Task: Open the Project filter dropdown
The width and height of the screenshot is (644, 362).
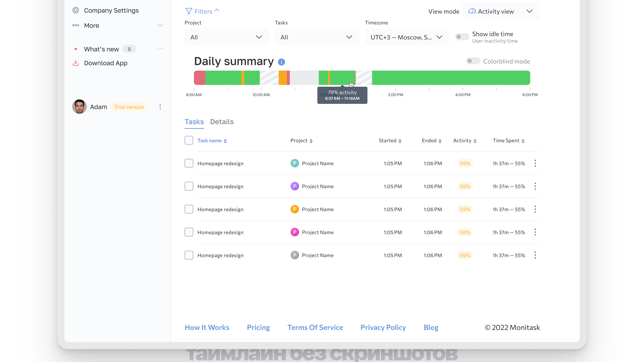Action: click(x=227, y=37)
